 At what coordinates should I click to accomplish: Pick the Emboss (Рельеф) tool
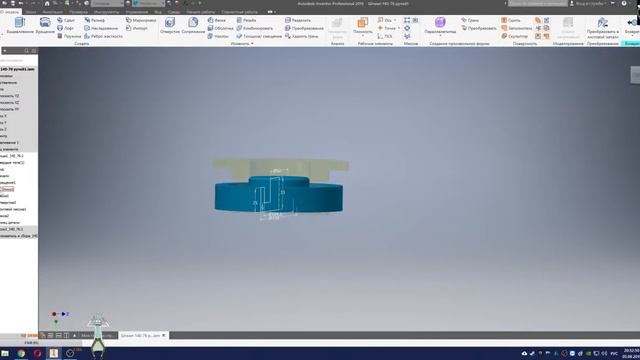click(x=94, y=20)
